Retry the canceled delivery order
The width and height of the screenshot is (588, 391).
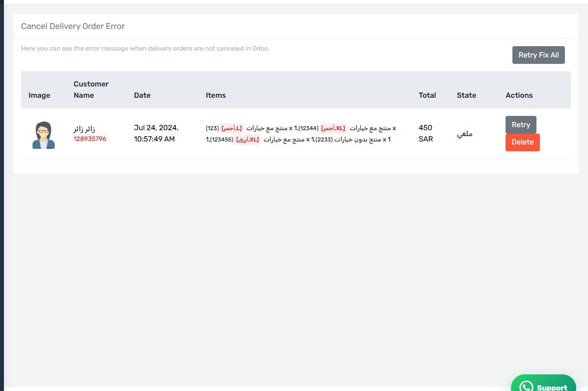coord(520,125)
